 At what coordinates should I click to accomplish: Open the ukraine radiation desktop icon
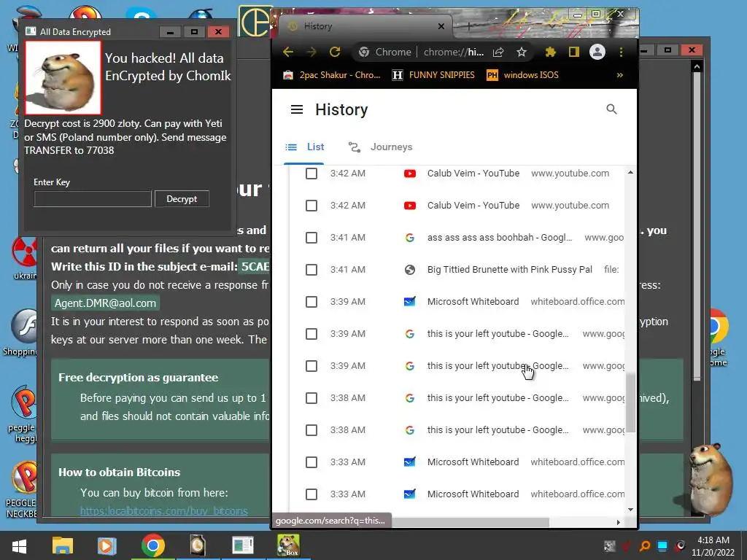point(24,257)
